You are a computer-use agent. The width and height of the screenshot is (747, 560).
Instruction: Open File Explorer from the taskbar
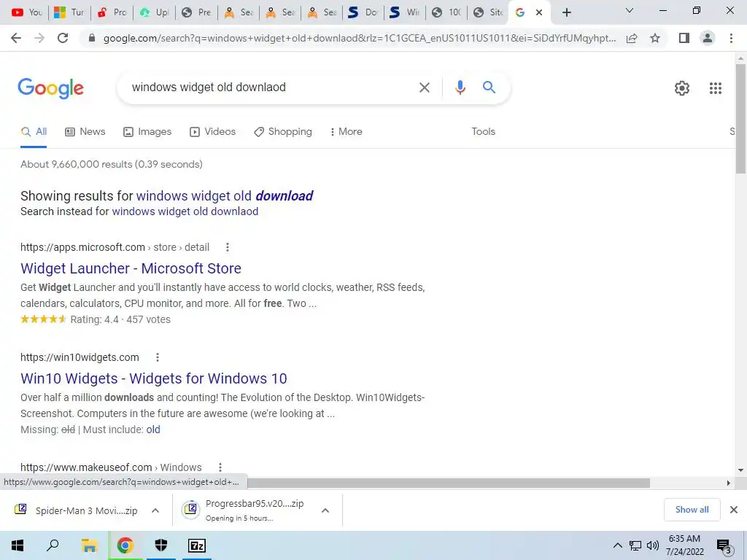(89, 545)
